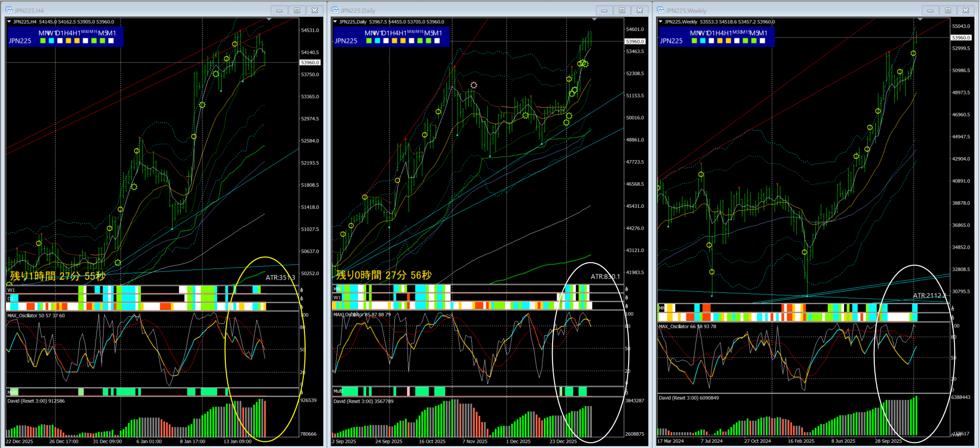Select the gray chart-shift triangle in the H4 chart

coord(269,19)
